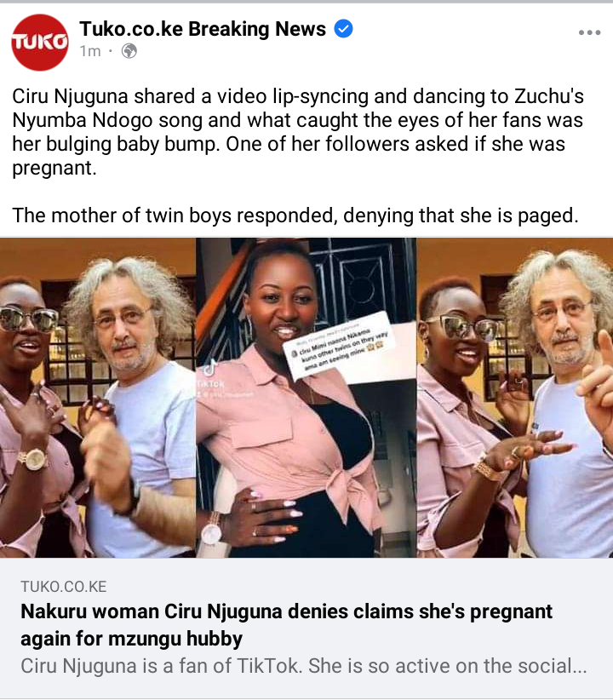613x700 pixels.
Task: Click the TUKO.CO.KE source domain label
Action: 63,587
